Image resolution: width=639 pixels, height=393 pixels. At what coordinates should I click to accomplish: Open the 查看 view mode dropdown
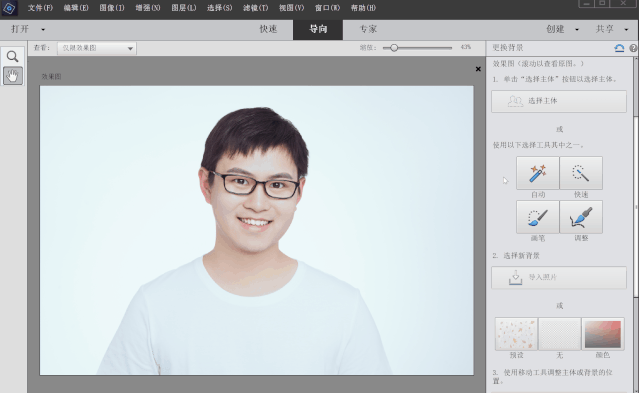tap(97, 48)
